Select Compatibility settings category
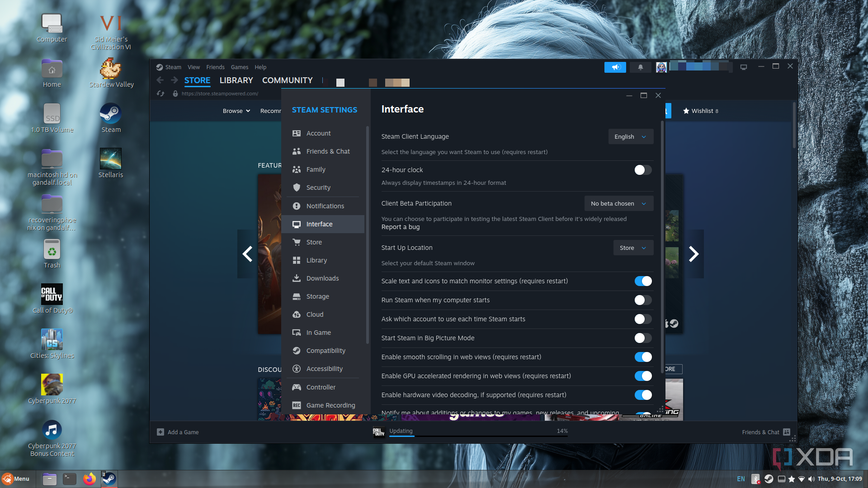 [x=323, y=351]
